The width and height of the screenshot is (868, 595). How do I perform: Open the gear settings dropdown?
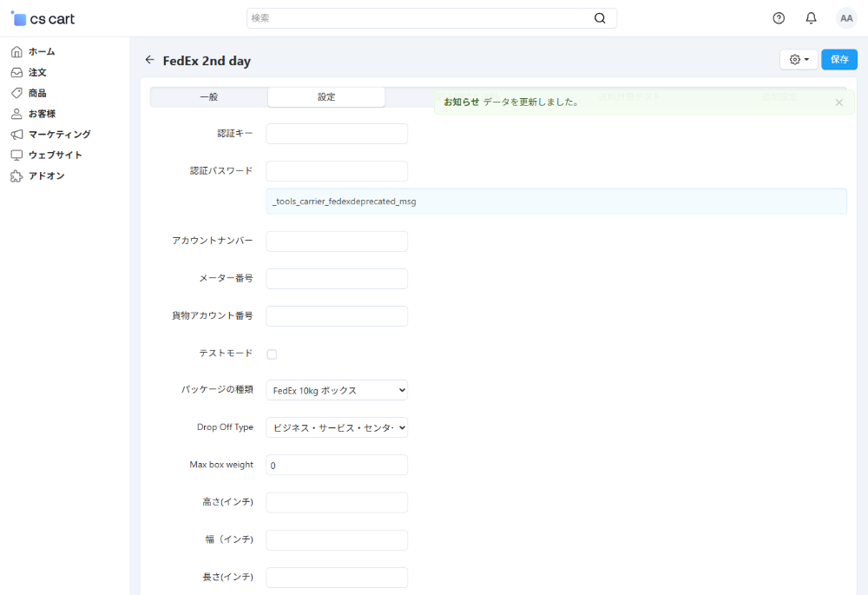coord(799,59)
